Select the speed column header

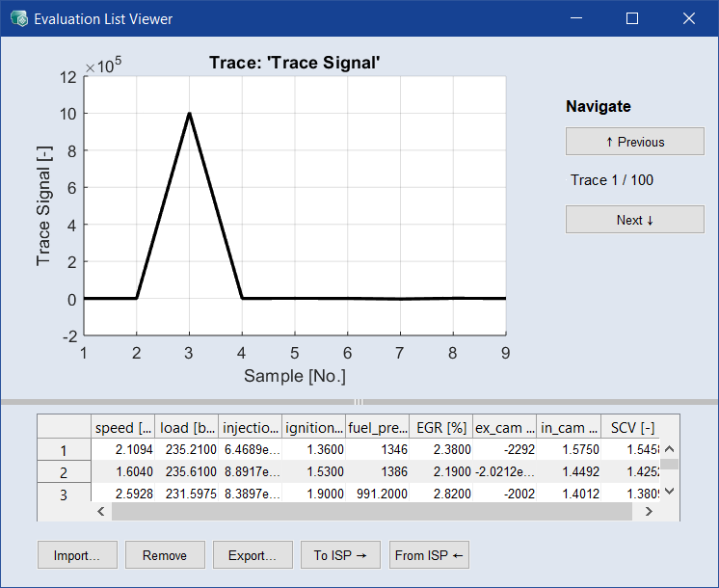pyautogui.click(x=122, y=427)
